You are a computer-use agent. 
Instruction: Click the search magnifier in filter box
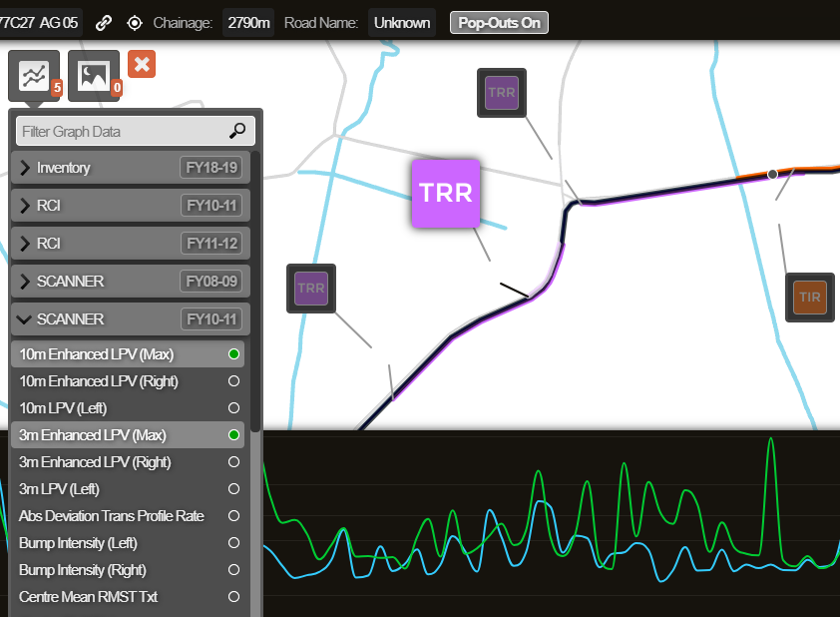(x=237, y=131)
